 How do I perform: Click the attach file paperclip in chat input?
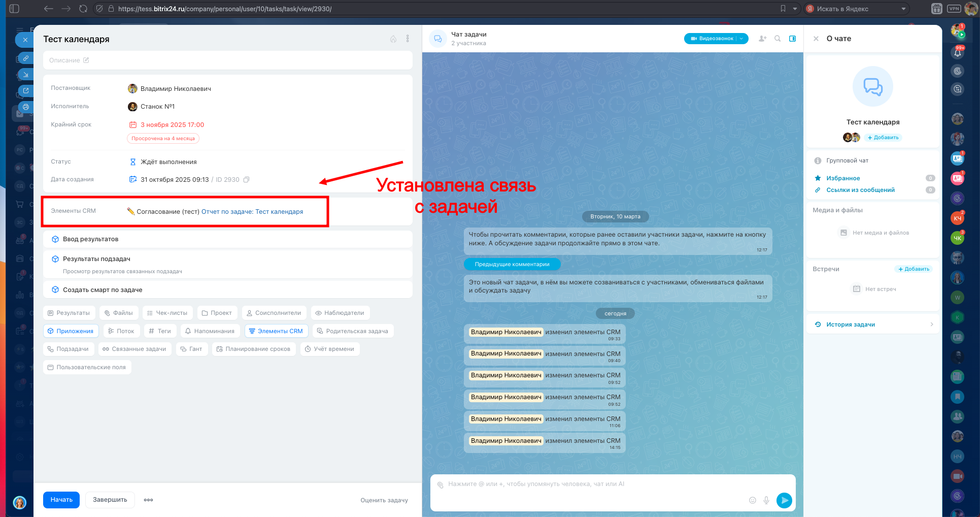[441, 485]
